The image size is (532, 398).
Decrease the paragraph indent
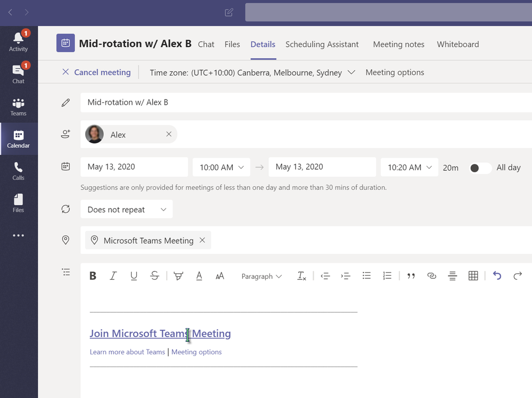point(325,276)
